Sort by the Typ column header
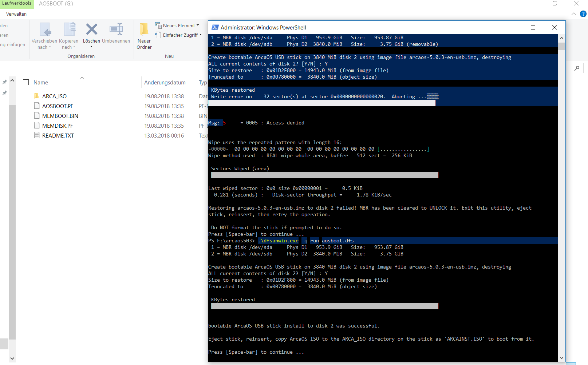The image size is (588, 365). click(x=203, y=83)
